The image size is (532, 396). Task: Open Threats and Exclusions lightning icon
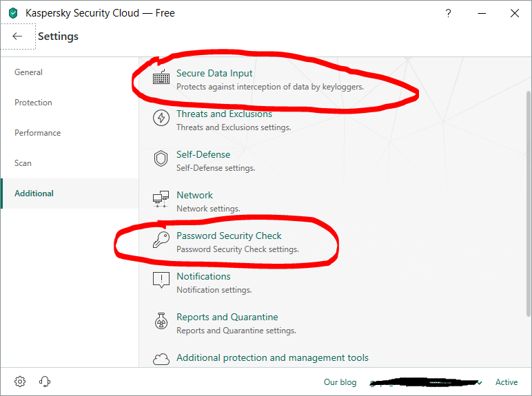pos(161,118)
